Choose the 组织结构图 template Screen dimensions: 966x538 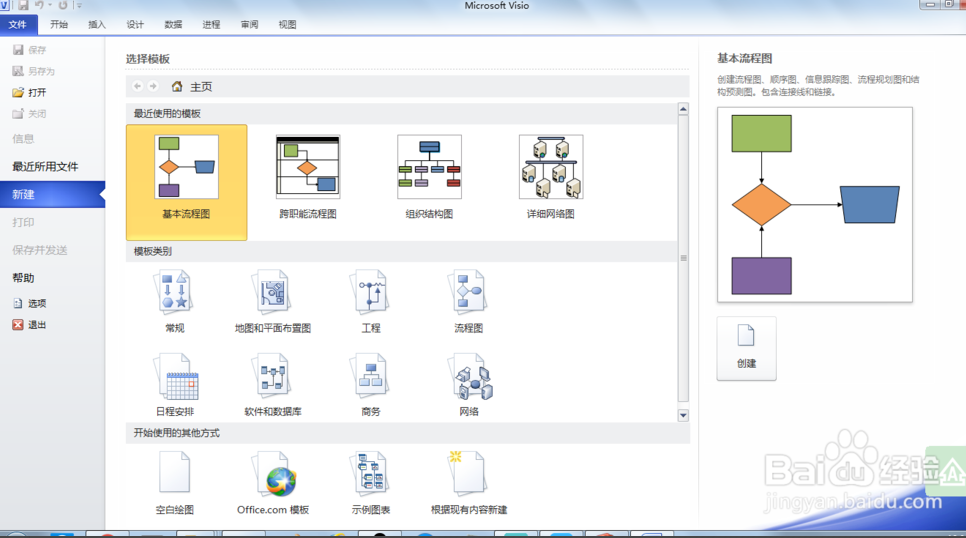(429, 177)
